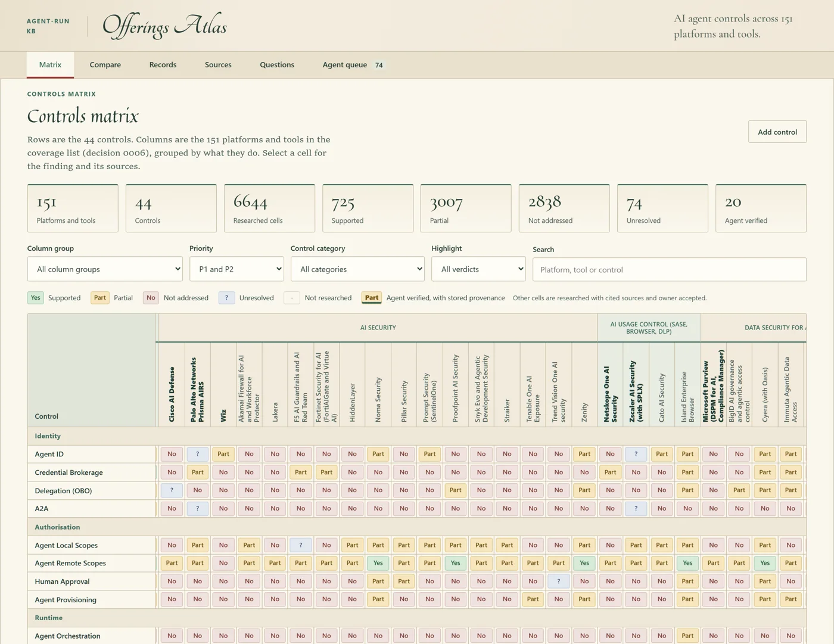This screenshot has width=834, height=644.
Task: Open the Agent queue tab
Action: pos(353,65)
